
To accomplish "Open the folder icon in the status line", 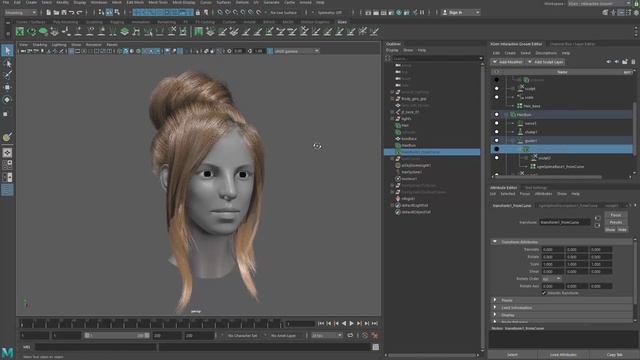I will click(56, 13).
